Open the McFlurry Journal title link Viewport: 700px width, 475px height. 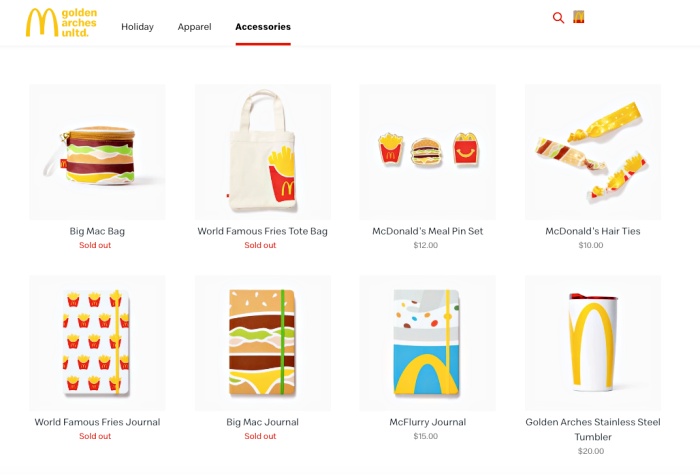428,422
